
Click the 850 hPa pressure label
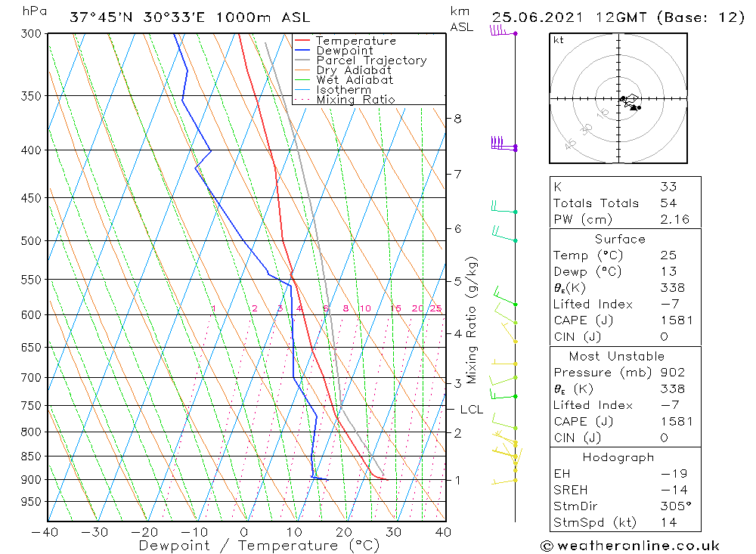coord(32,456)
